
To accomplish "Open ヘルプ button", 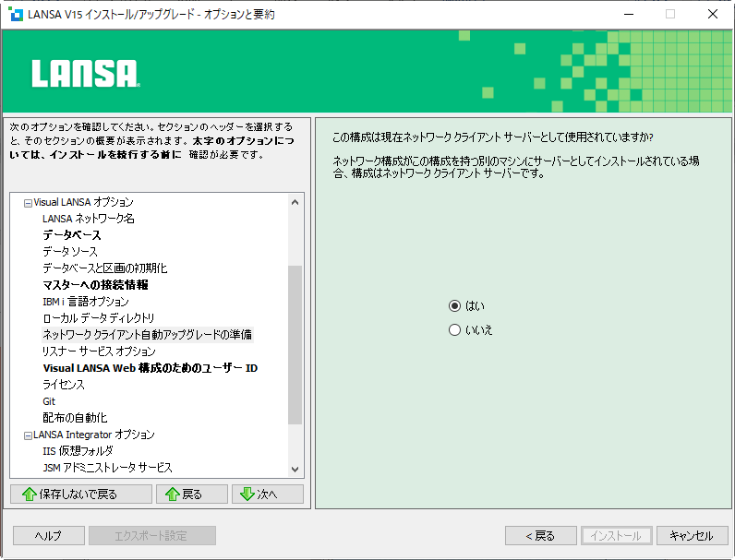I will click(49, 536).
